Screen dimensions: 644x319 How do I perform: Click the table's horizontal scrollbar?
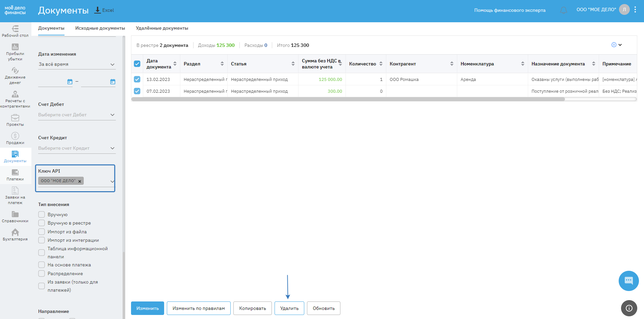tap(348, 99)
